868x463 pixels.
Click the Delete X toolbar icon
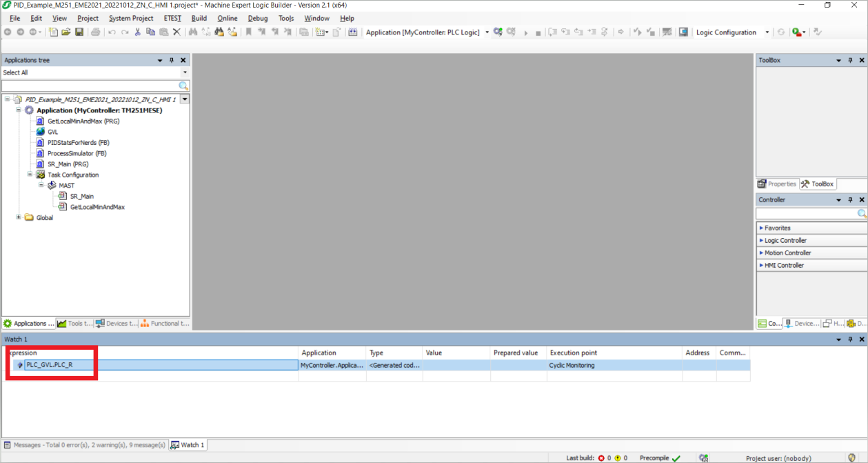pos(176,32)
